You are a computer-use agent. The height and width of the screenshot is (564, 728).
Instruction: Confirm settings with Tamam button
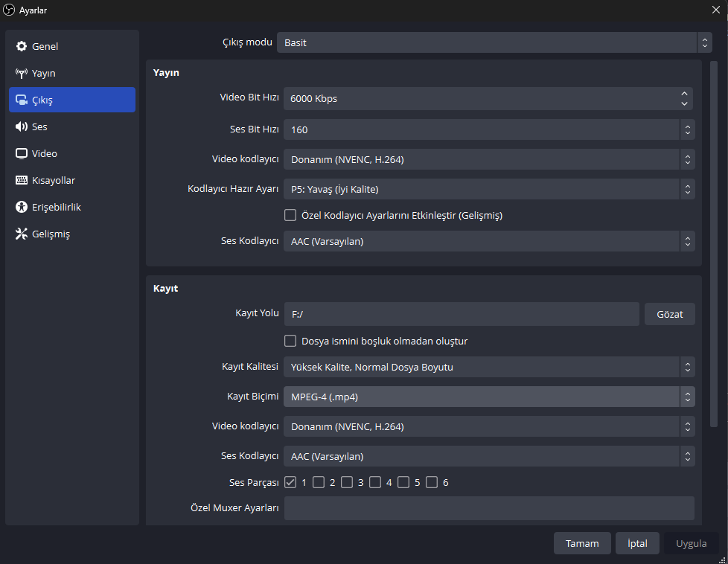tap(582, 544)
